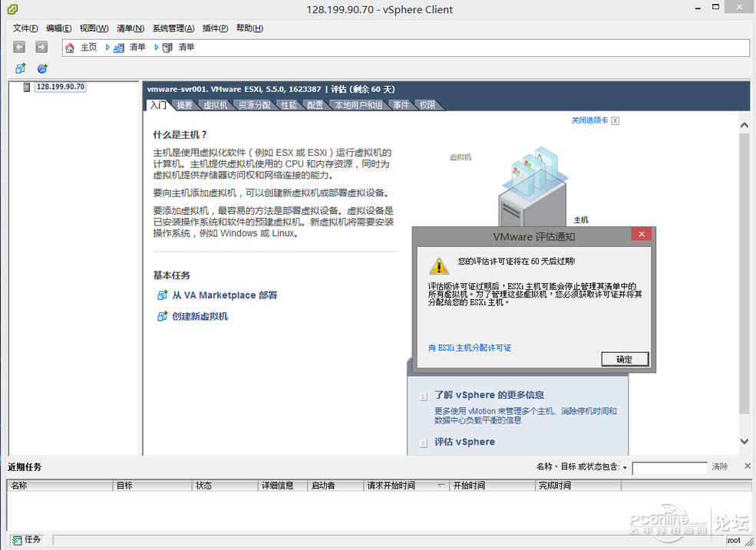The width and height of the screenshot is (756, 550).
Task: Expand the breadcrumb arrow before the first 清单
Action: pyautogui.click(x=107, y=48)
